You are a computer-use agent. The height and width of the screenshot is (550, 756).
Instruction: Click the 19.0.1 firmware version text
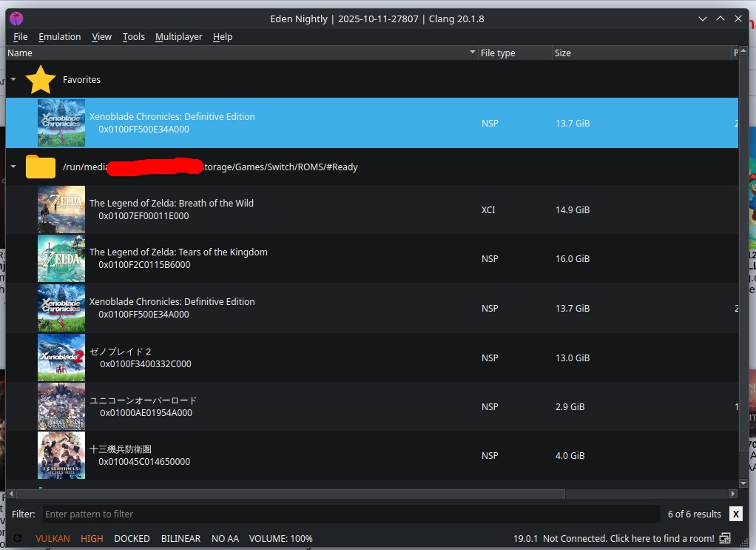click(x=525, y=538)
